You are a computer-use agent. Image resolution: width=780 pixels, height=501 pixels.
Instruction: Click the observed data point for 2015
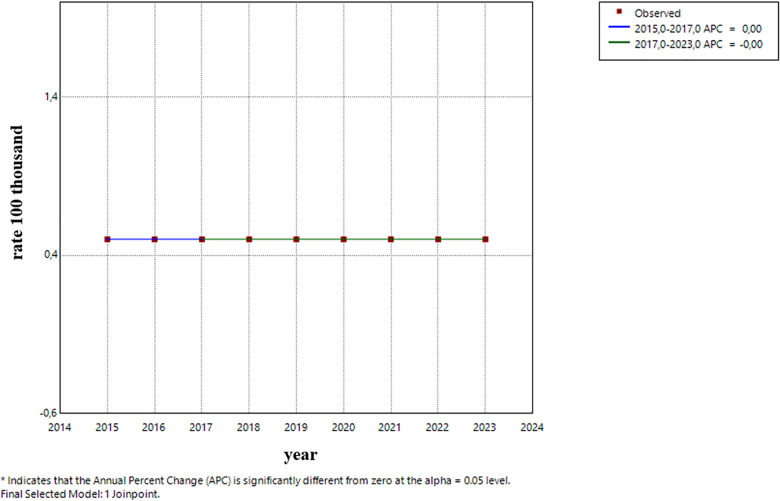107,239
